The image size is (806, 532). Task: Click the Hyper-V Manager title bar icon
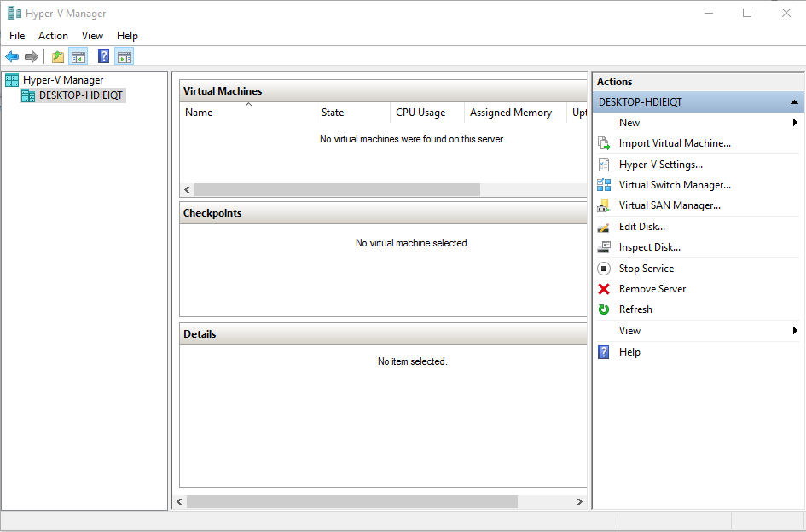[14, 14]
